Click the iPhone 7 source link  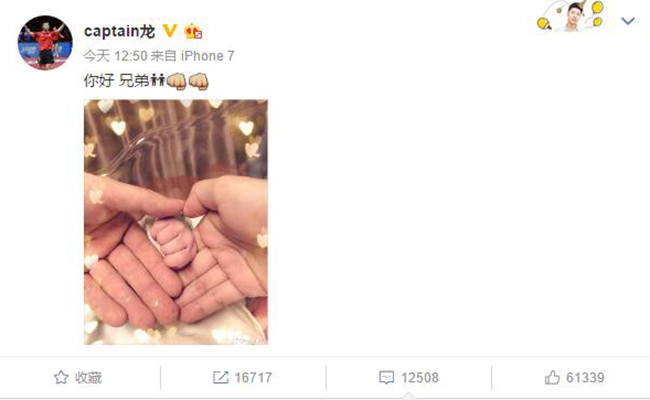207,56
